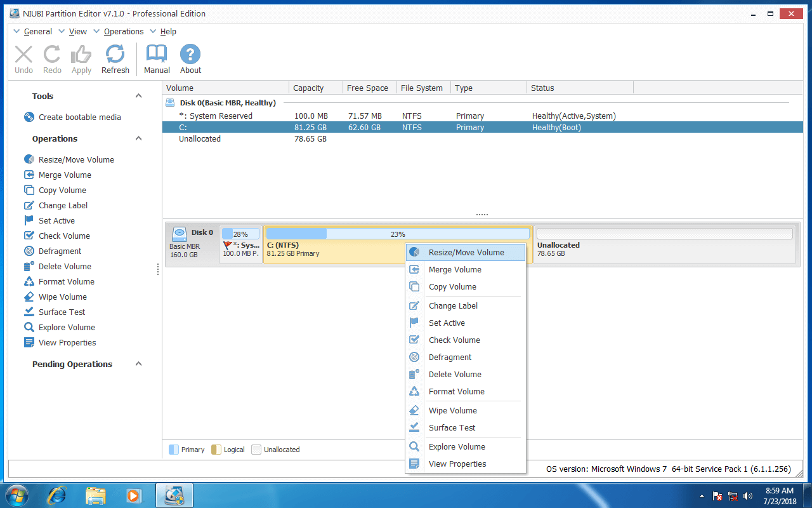
Task: Choose Defragment in context menu
Action: [x=466, y=357]
